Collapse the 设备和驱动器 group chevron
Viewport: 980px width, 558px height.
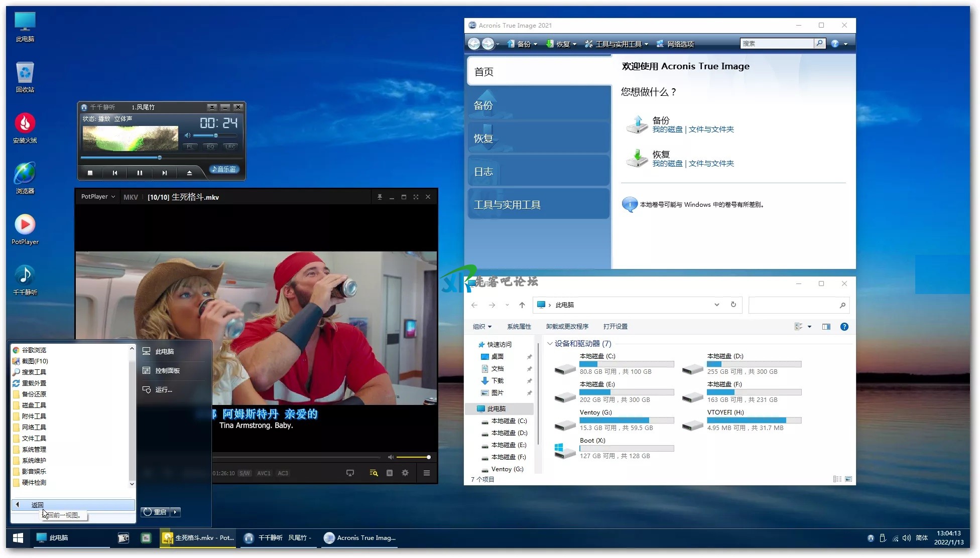(x=550, y=344)
